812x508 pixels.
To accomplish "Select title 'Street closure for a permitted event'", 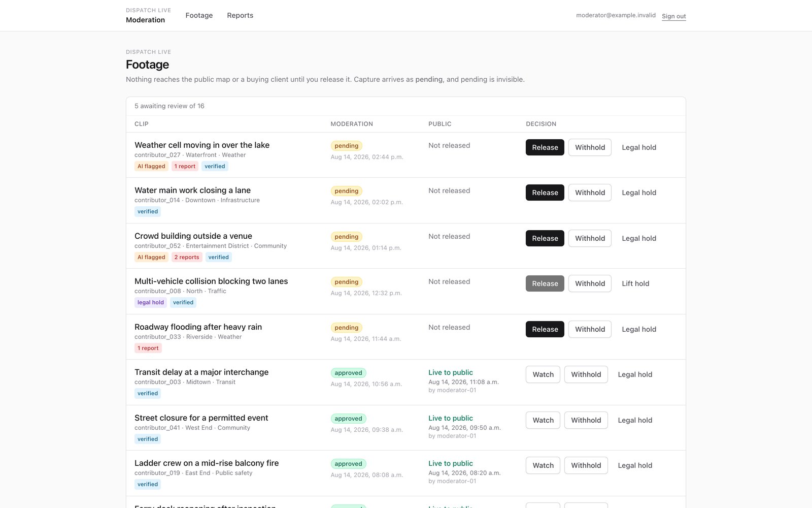I will [201, 418].
